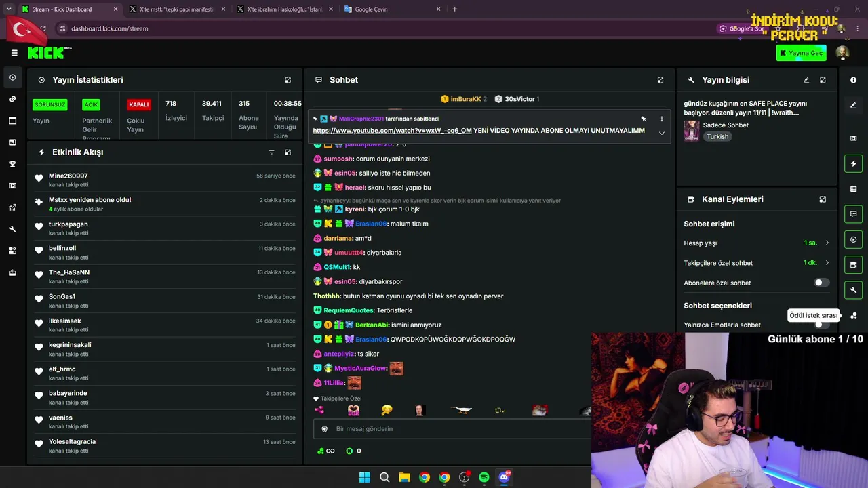The height and width of the screenshot is (488, 868).
Task: Click the Turkish language tag
Action: (x=717, y=136)
